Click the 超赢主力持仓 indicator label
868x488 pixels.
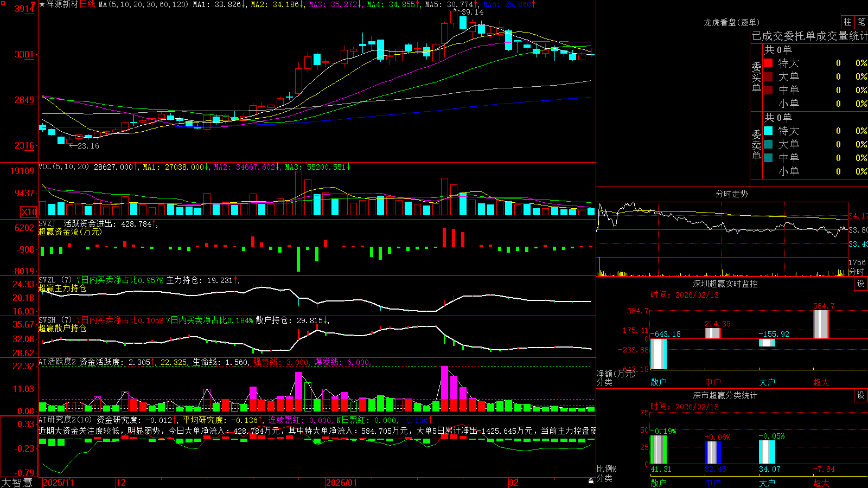(x=62, y=288)
